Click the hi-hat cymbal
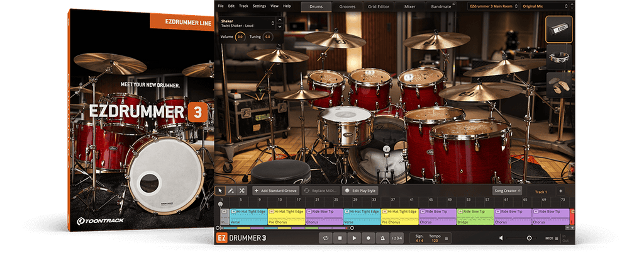The width and height of the screenshot is (644, 262). 302,94
